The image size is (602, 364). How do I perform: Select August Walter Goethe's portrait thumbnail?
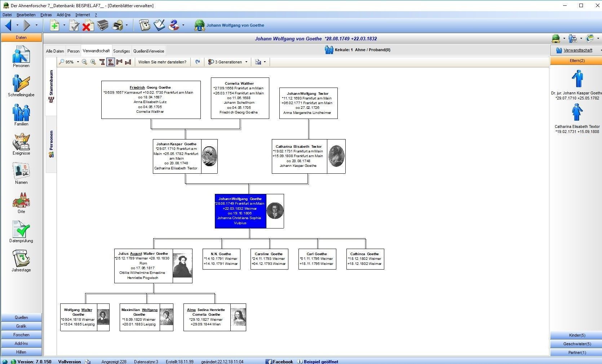pos(182,266)
